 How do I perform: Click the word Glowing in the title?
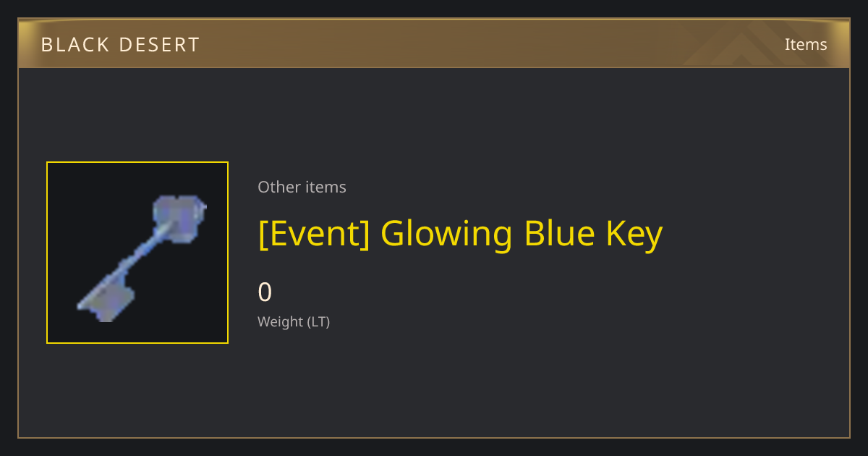(x=447, y=234)
